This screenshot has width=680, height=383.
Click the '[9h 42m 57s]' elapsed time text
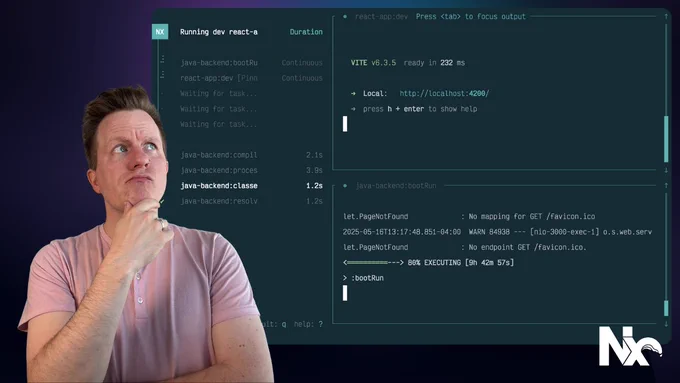coord(490,262)
